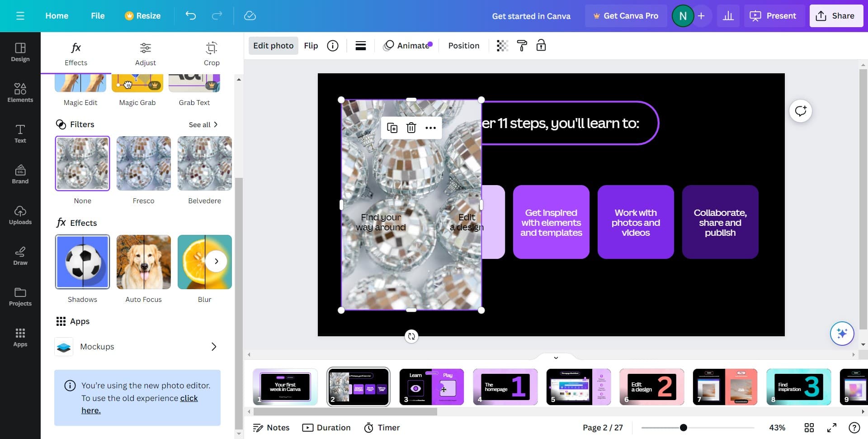This screenshot has width=868, height=439.
Task: Open grid view from the bottom toolbar
Action: click(809, 427)
